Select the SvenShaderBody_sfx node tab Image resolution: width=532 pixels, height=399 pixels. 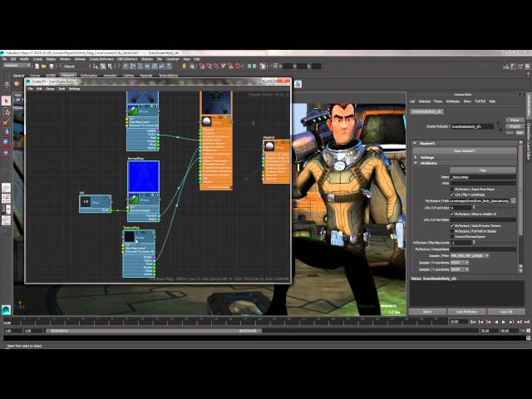[427, 111]
